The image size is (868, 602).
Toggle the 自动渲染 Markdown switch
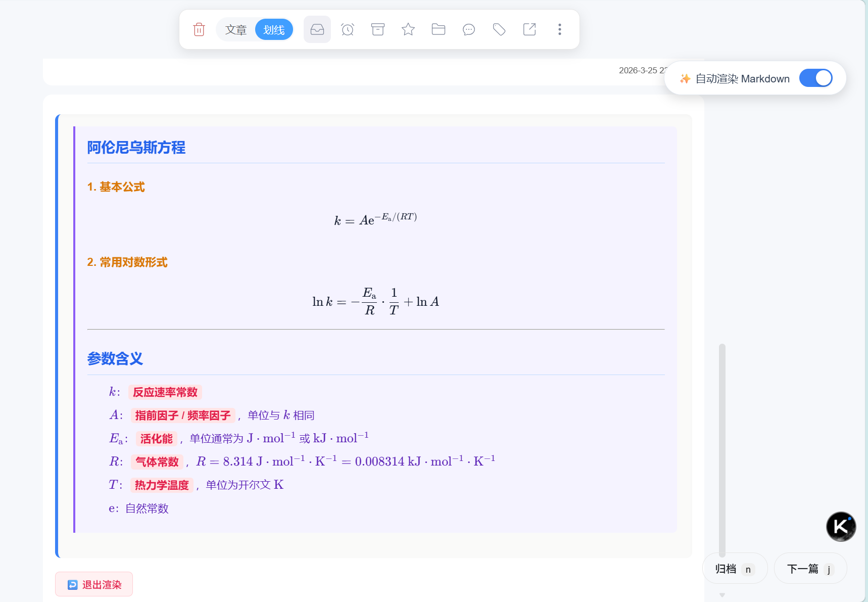coord(815,78)
